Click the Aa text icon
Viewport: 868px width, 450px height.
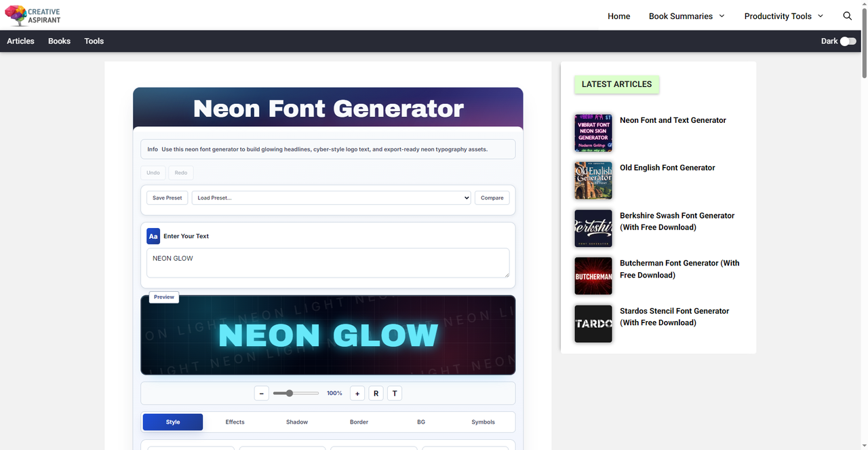click(153, 236)
